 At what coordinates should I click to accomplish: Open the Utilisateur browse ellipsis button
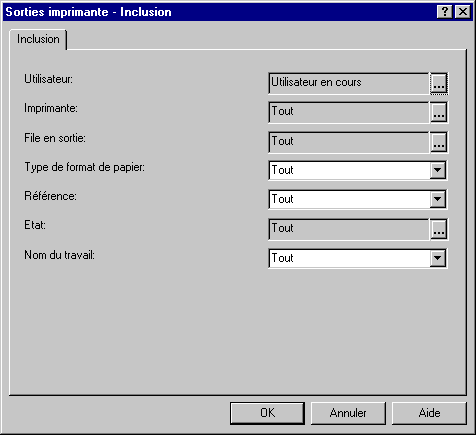[439, 83]
